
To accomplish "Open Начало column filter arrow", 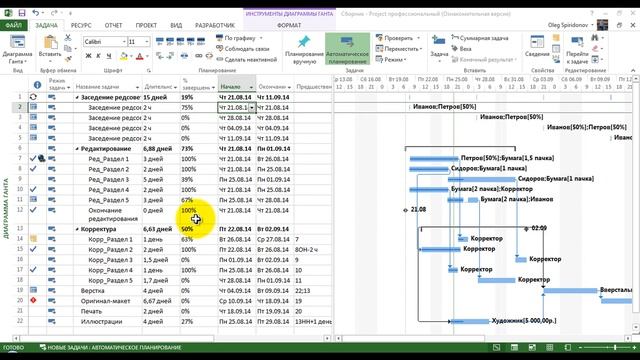I will (251, 87).
